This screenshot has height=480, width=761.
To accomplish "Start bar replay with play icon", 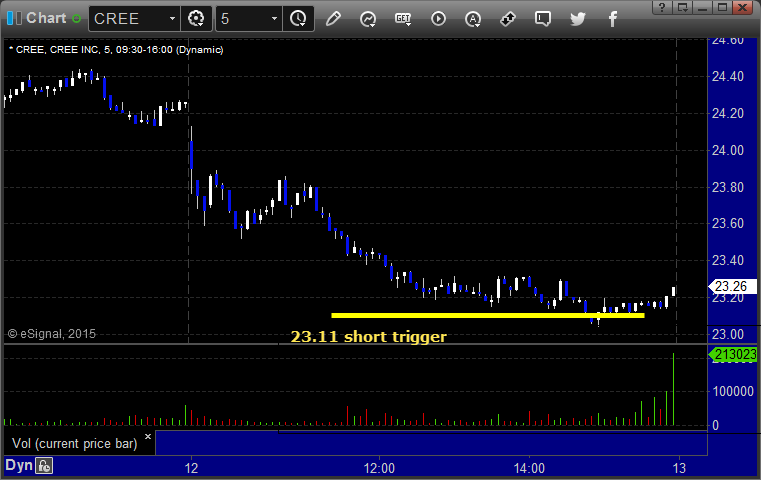I will [x=438, y=19].
